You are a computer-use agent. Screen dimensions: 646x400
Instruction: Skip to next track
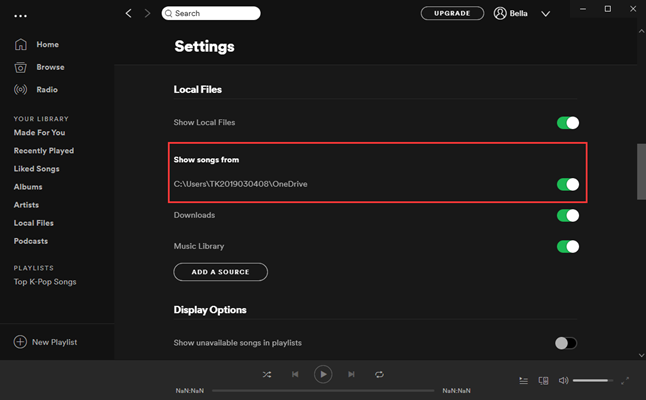[x=351, y=374]
